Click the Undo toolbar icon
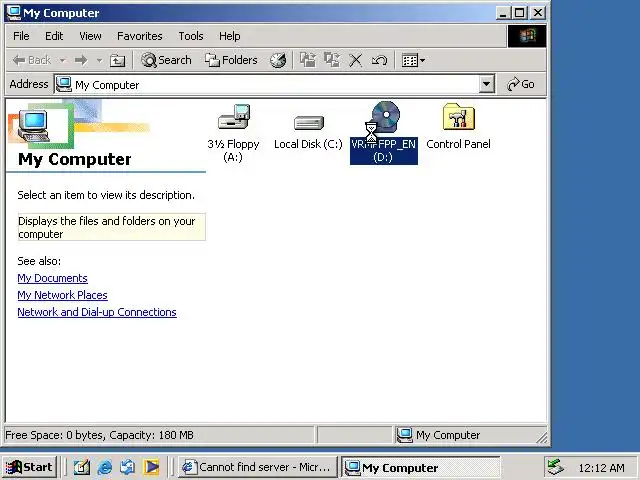Viewport: 640px width, 480px height. 379,60
